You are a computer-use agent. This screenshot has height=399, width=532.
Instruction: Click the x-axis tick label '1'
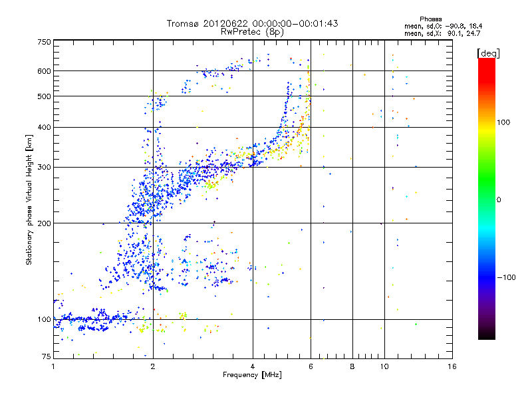(53, 366)
